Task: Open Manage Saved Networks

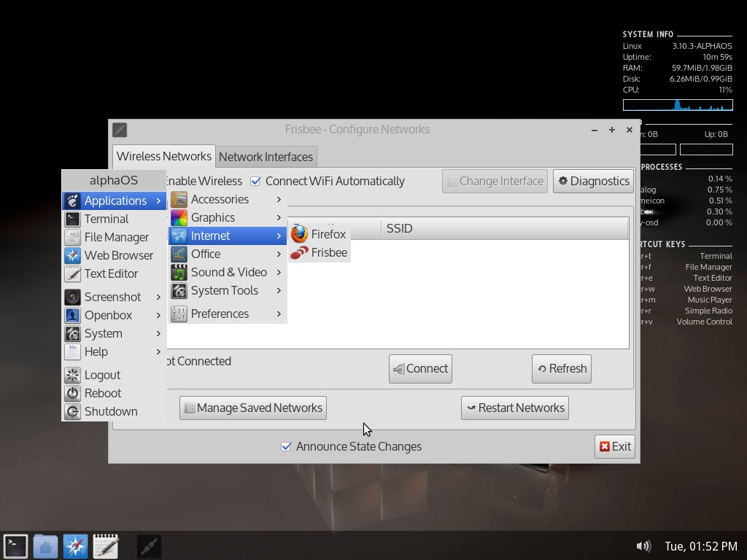Action: (253, 408)
